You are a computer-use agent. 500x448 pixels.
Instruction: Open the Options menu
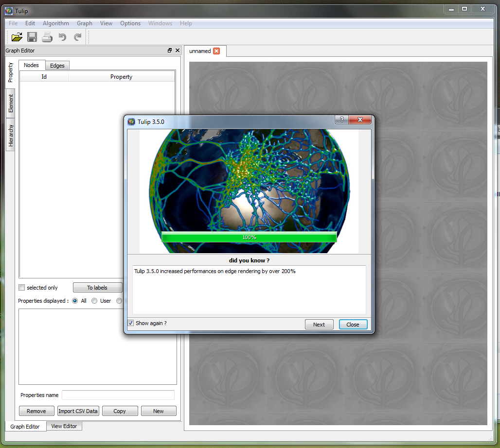(x=130, y=23)
